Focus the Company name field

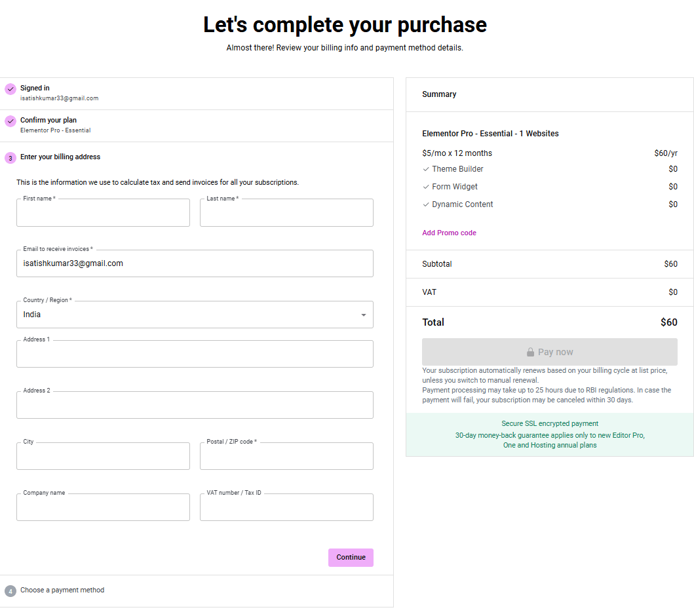coord(103,507)
